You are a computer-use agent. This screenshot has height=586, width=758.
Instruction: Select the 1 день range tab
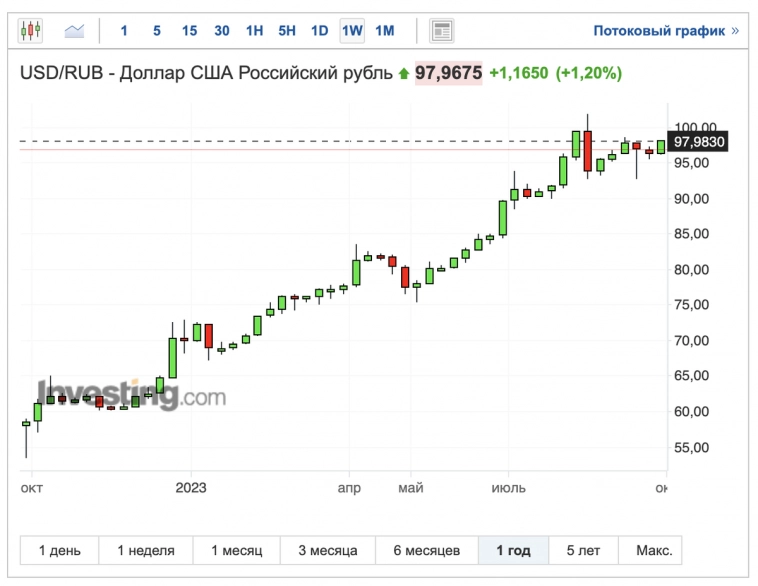(60, 550)
